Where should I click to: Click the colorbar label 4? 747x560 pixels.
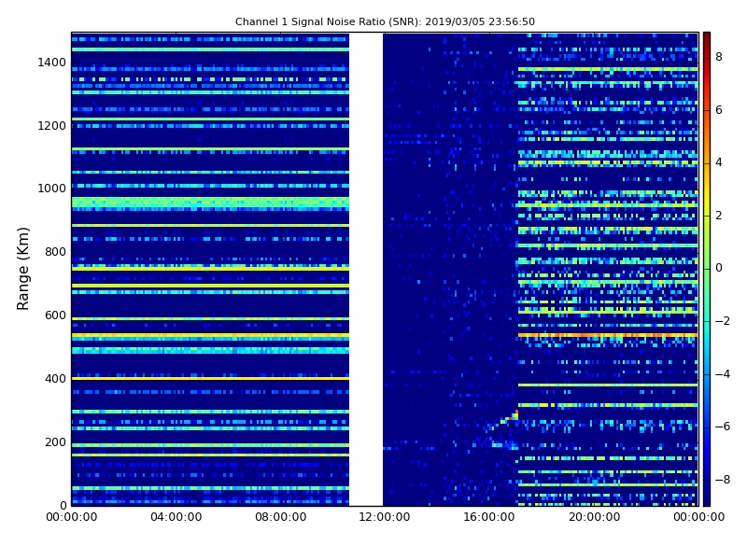click(719, 162)
